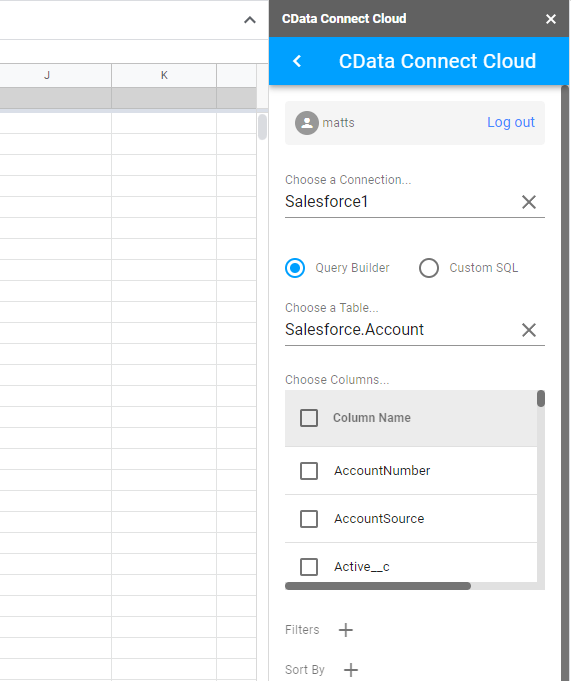Screen dimensions: 571x681
Task: Select the Query Builder radio button
Action: 295,268
